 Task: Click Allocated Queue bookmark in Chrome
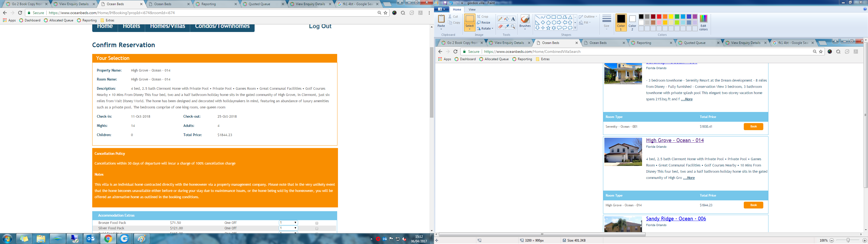click(59, 20)
